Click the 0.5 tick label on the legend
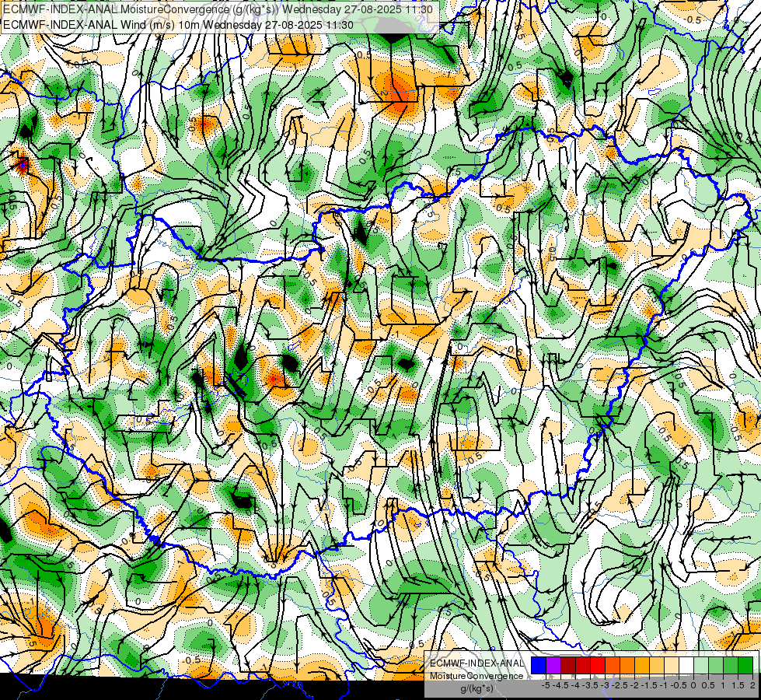The width and height of the screenshot is (761, 700). pos(708,685)
